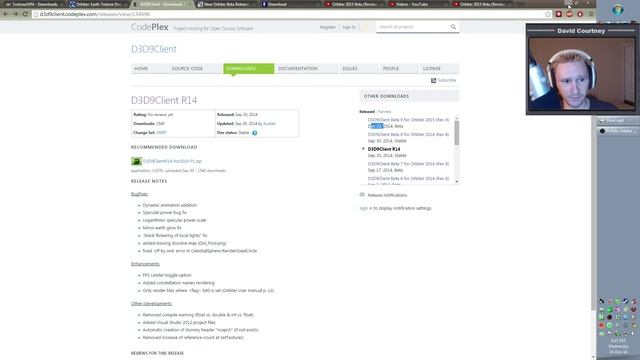Click the Release notifications icon

pyautogui.click(x=362, y=195)
